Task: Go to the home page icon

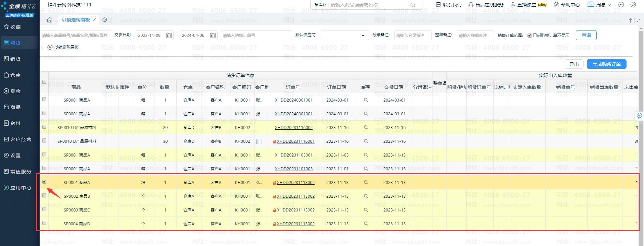Action: pyautogui.click(x=50, y=20)
